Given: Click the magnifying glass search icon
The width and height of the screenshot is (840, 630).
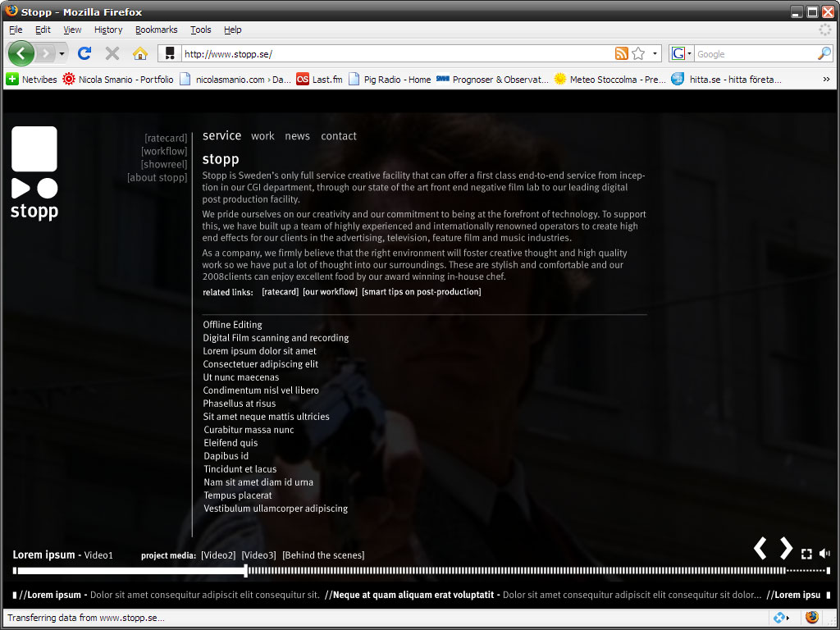Looking at the screenshot, I should (x=824, y=53).
